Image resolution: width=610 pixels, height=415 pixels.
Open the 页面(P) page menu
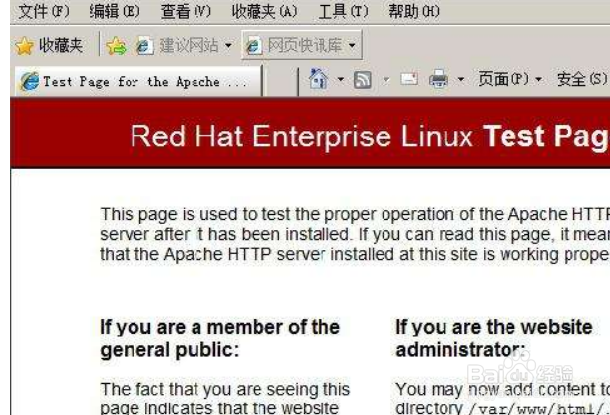point(510,79)
